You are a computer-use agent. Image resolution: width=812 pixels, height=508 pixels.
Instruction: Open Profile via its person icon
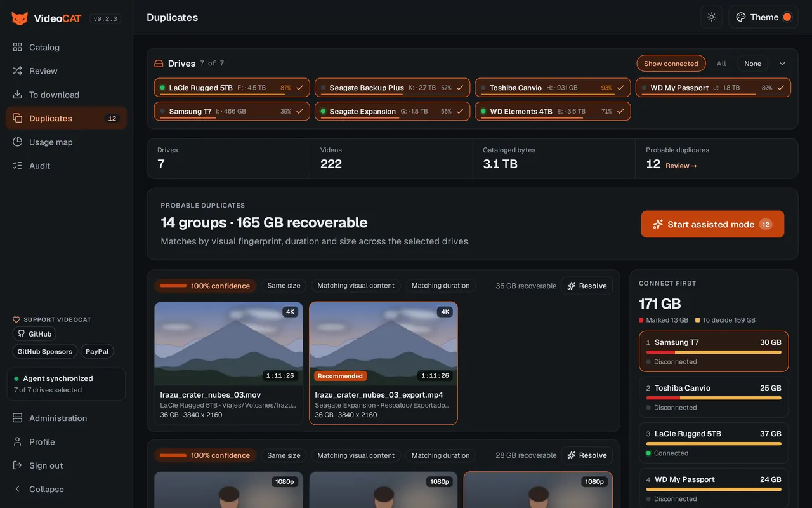pyautogui.click(x=17, y=442)
